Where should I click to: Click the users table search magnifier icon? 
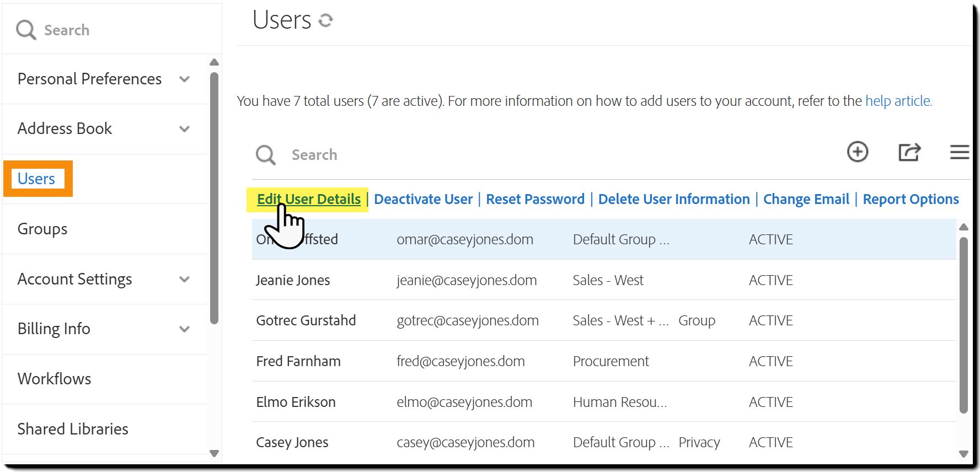[265, 155]
